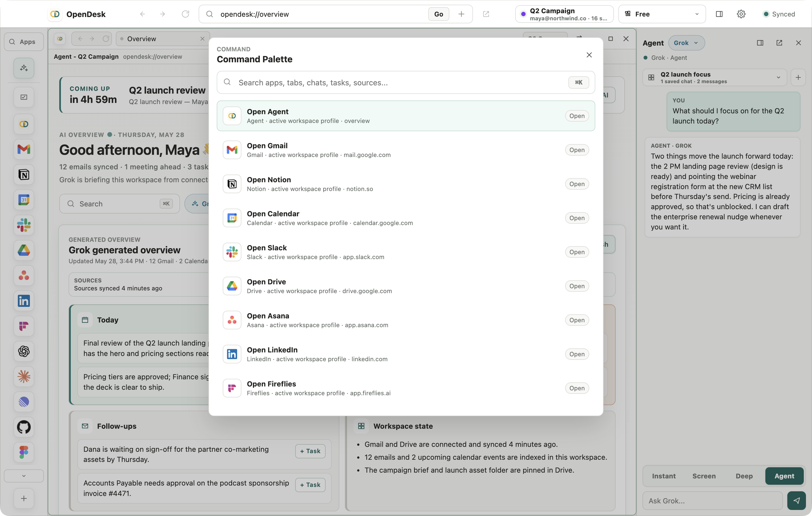Open the Agent sparkle icon in the sidebar
This screenshot has width=812, height=516.
24,68
